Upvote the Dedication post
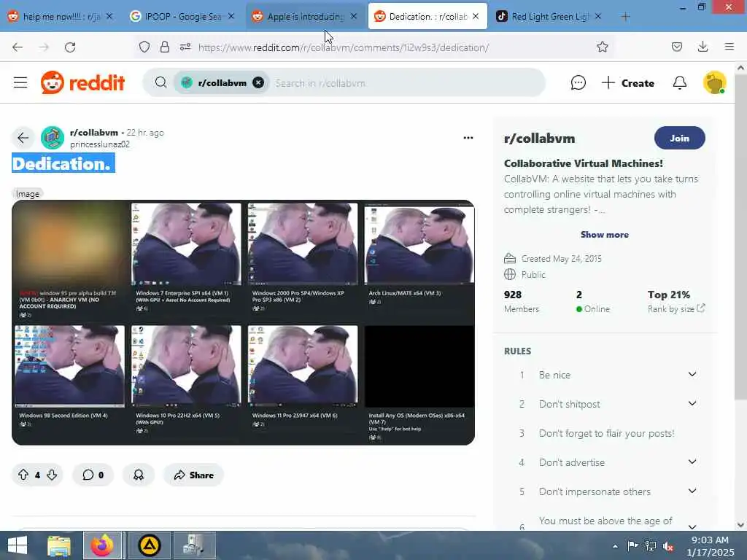The image size is (747, 560). coord(23,475)
